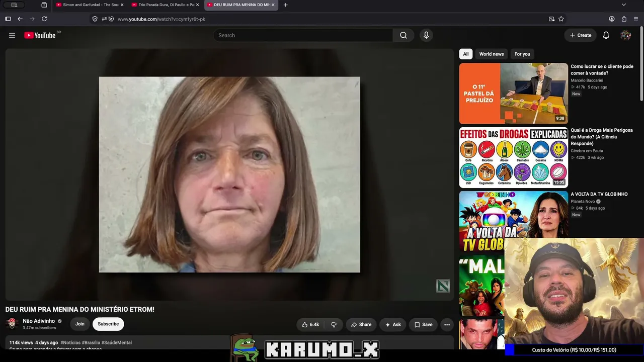Open the O 11º Pastel Dá Prejuízo thumbnail
This screenshot has height=362, width=644.
click(513, 94)
